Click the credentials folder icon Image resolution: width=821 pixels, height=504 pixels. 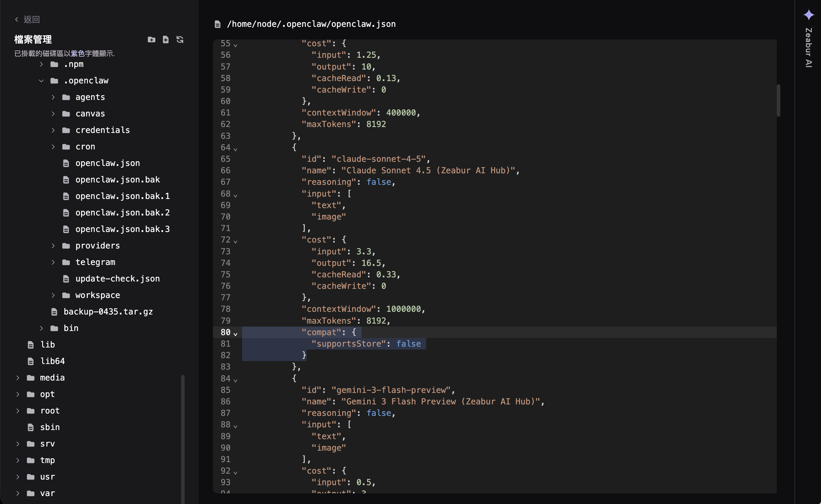coord(66,130)
